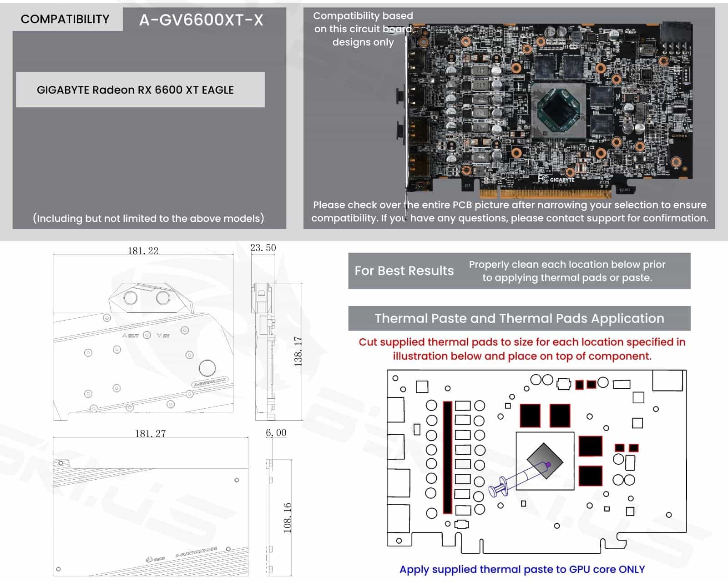Click the Bykski logo on the backplate drawing
728x582 pixels.
(x=156, y=559)
